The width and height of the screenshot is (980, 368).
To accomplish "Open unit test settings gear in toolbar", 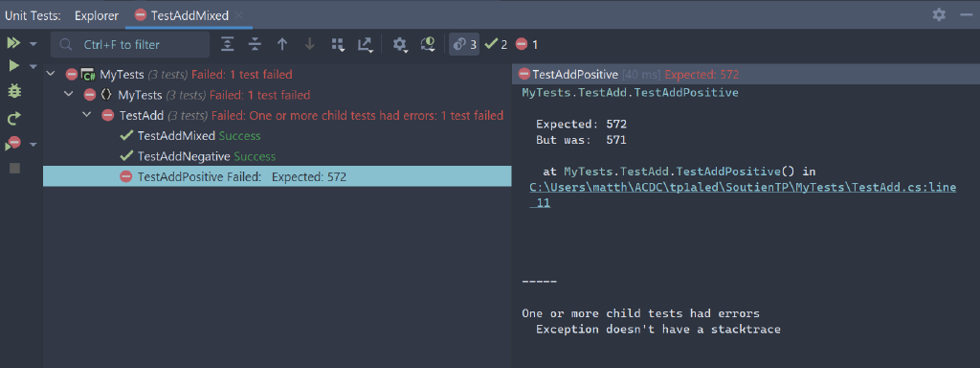I will pyautogui.click(x=399, y=44).
